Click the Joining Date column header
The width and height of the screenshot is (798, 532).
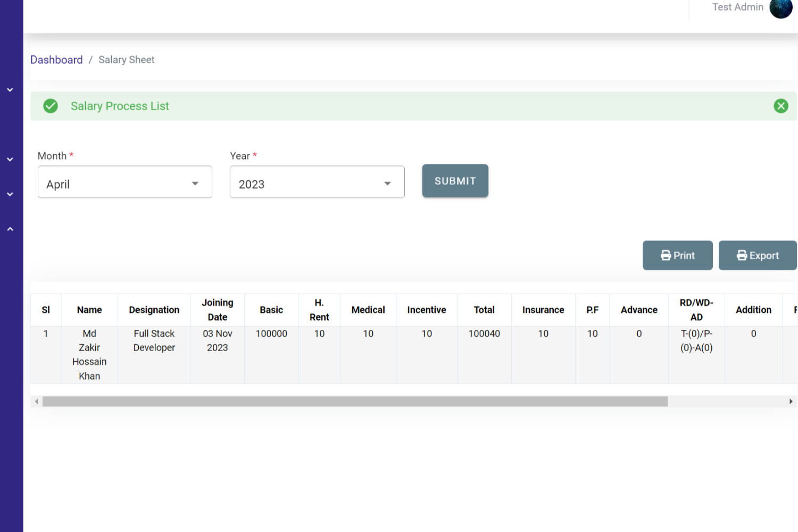pyautogui.click(x=218, y=310)
